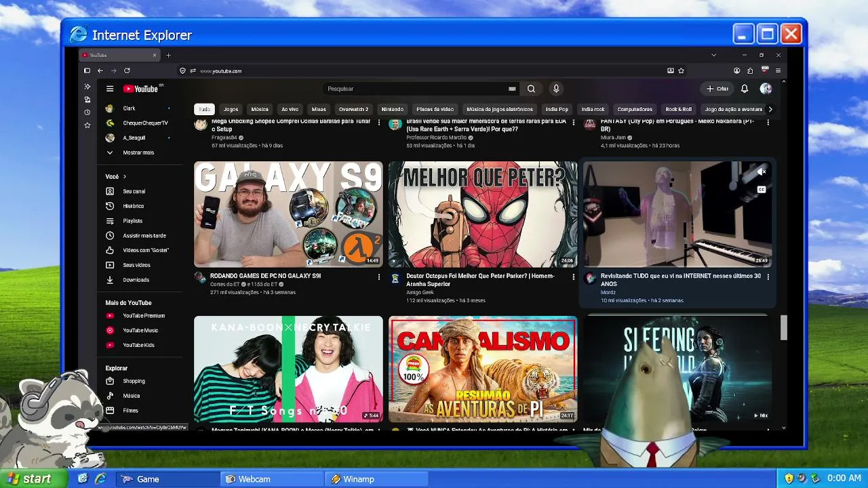Viewport: 868px width, 488px height.
Task: Bookmark this page with the star icon
Action: coord(681,70)
